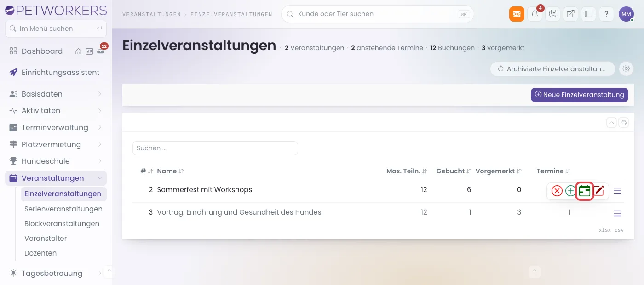Open the question mark help icon
This screenshot has width=644, height=285.
click(606, 14)
